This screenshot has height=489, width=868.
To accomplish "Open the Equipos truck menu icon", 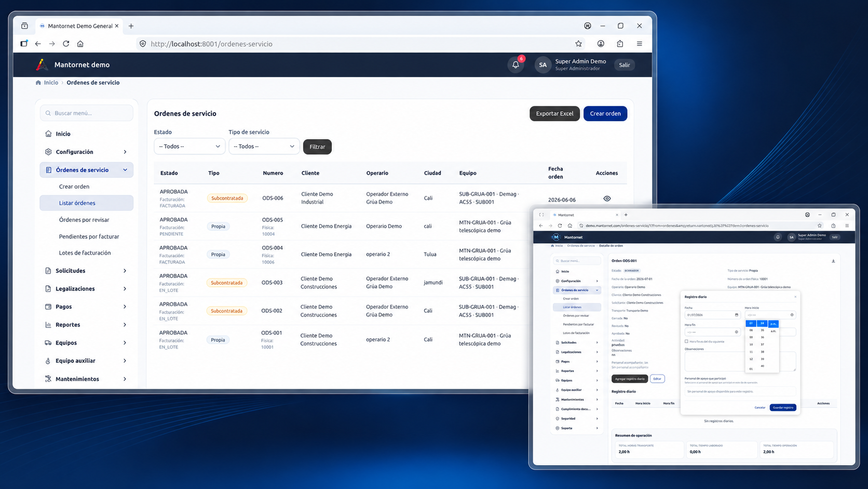I will pyautogui.click(x=48, y=342).
